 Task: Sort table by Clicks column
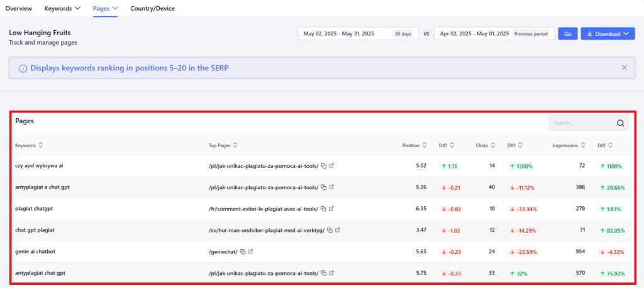tap(486, 145)
